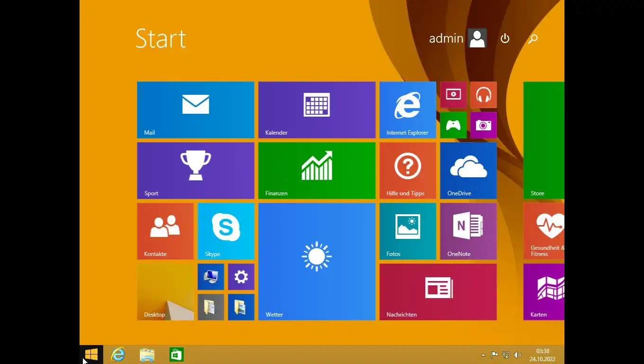Open the Hilfe und Tipps tile
Viewport: 644px width, 364px height.
tap(408, 171)
